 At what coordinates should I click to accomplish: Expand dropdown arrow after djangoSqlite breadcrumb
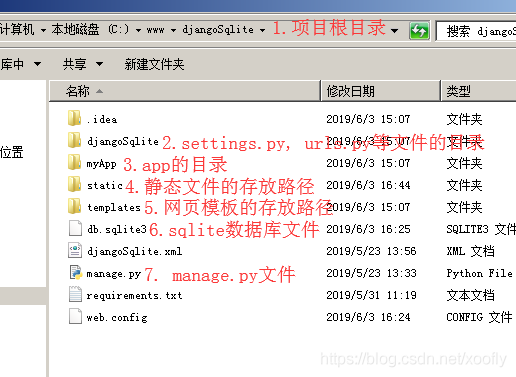tap(263, 30)
